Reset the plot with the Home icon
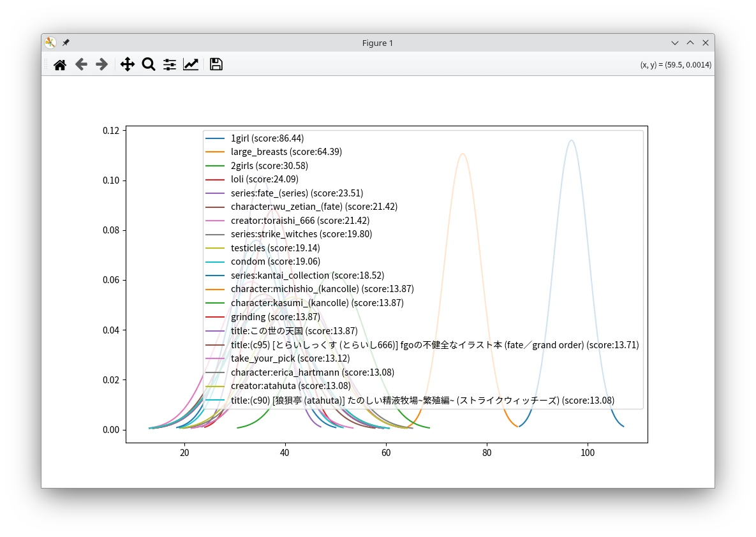This screenshot has height=537, width=756. click(60, 64)
